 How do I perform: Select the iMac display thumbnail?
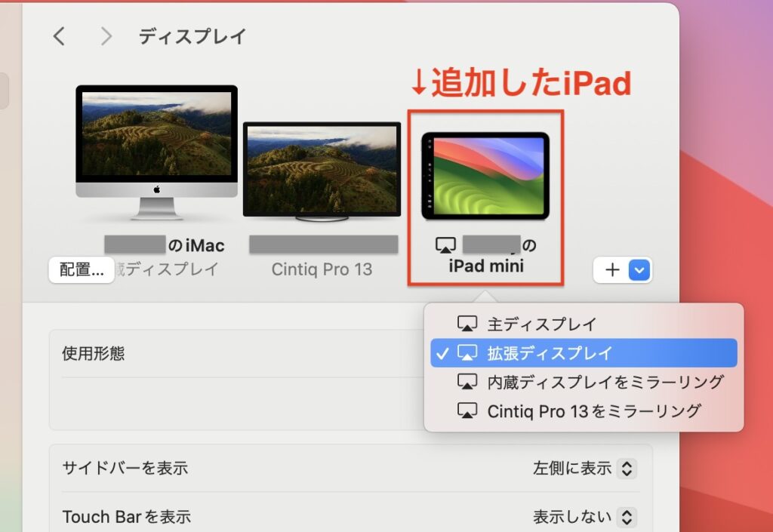coord(157,152)
